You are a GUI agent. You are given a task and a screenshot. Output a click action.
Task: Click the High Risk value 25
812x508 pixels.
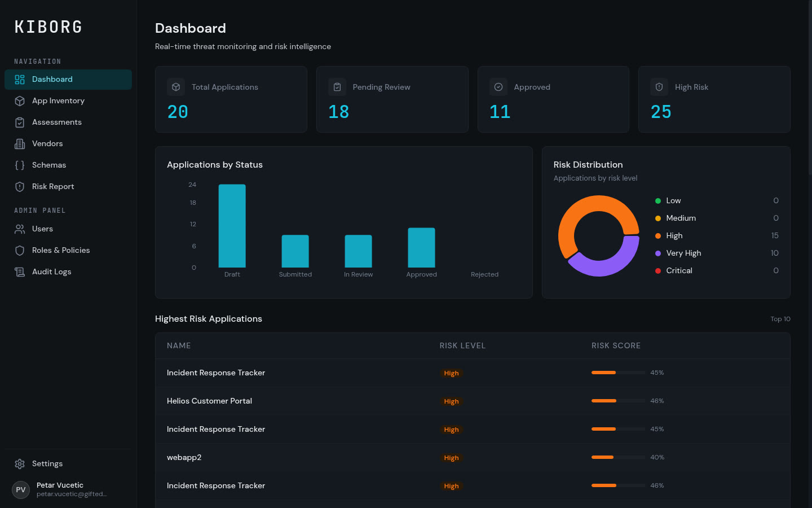661,112
